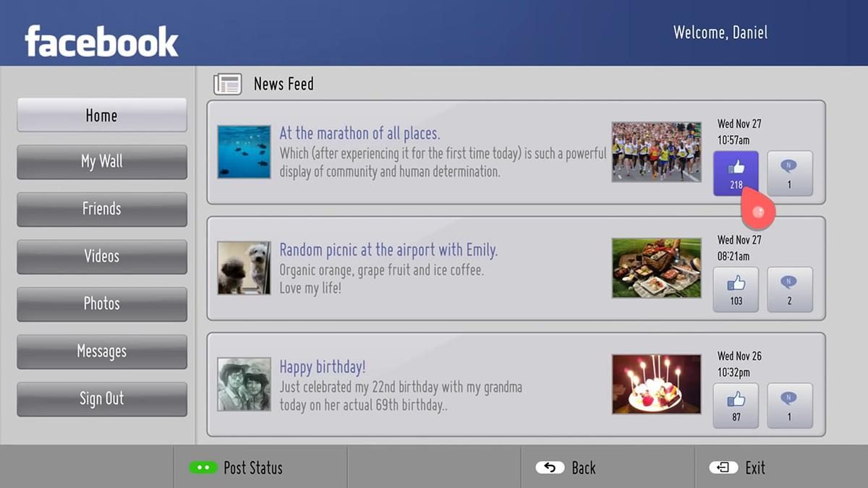Open the Photos section
This screenshot has width=868, height=488.
pyautogui.click(x=102, y=304)
